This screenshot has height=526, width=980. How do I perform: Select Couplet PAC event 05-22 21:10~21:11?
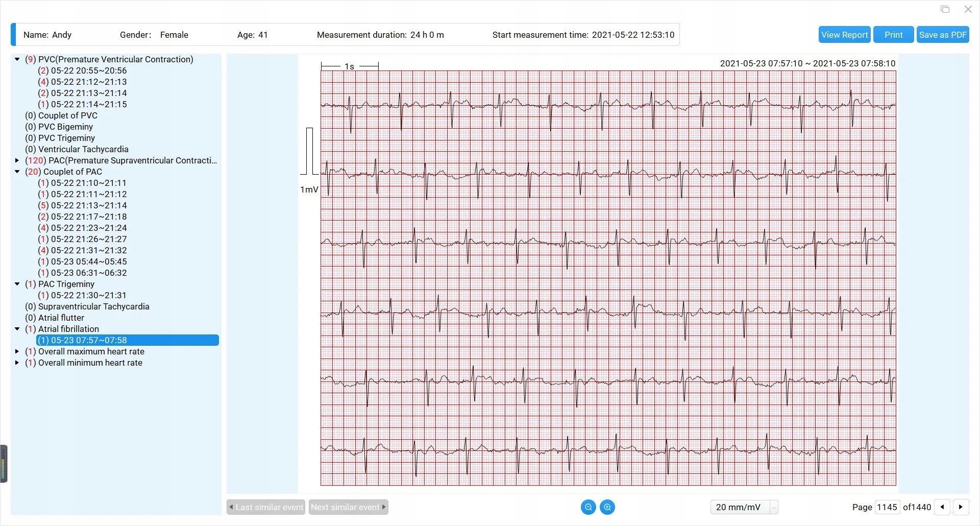(x=82, y=183)
